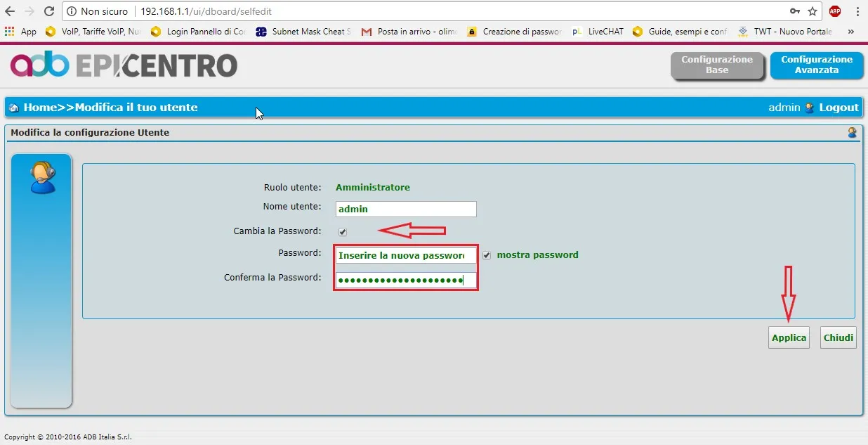Screen dimensions: 868x445
Task: Open Chrome three-dot menu
Action: pos(857,11)
